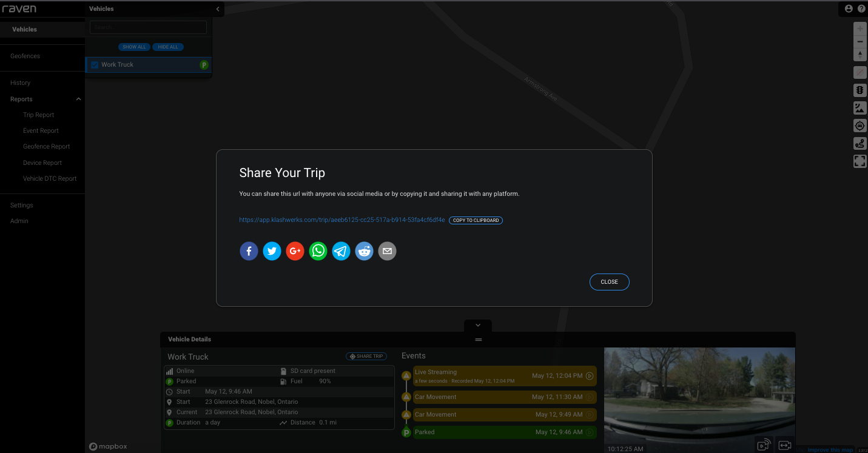Share trip on Twitter
Screen dimensions: 868x453
point(272,251)
